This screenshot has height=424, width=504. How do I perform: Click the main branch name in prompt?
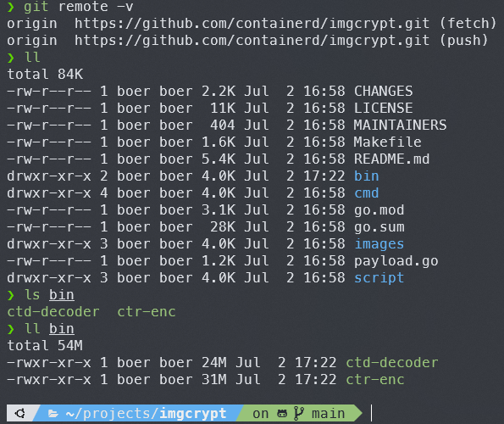(328, 414)
